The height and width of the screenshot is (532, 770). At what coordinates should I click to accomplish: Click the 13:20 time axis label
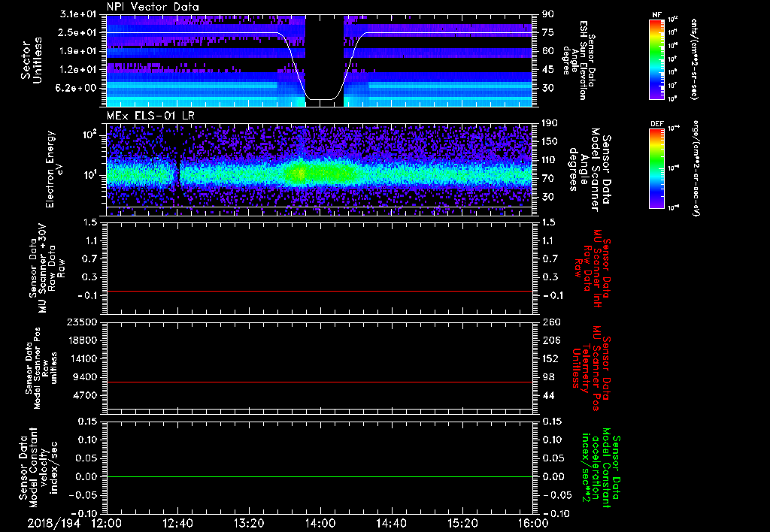pos(249,523)
